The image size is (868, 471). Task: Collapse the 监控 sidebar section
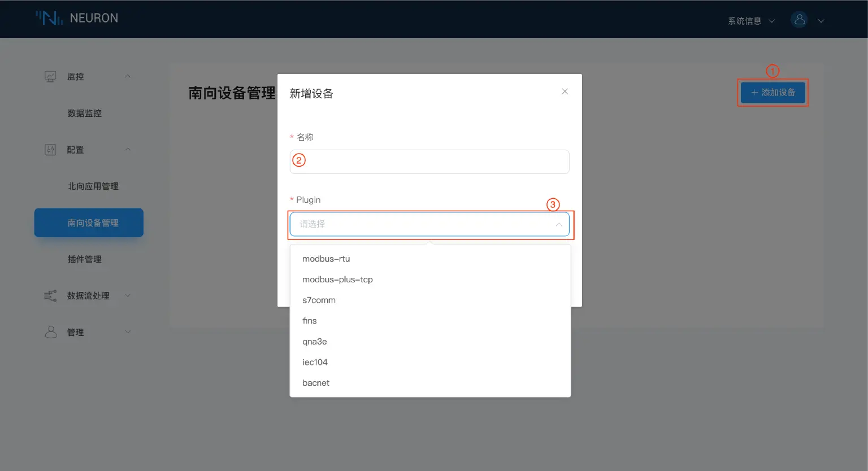[127, 76]
